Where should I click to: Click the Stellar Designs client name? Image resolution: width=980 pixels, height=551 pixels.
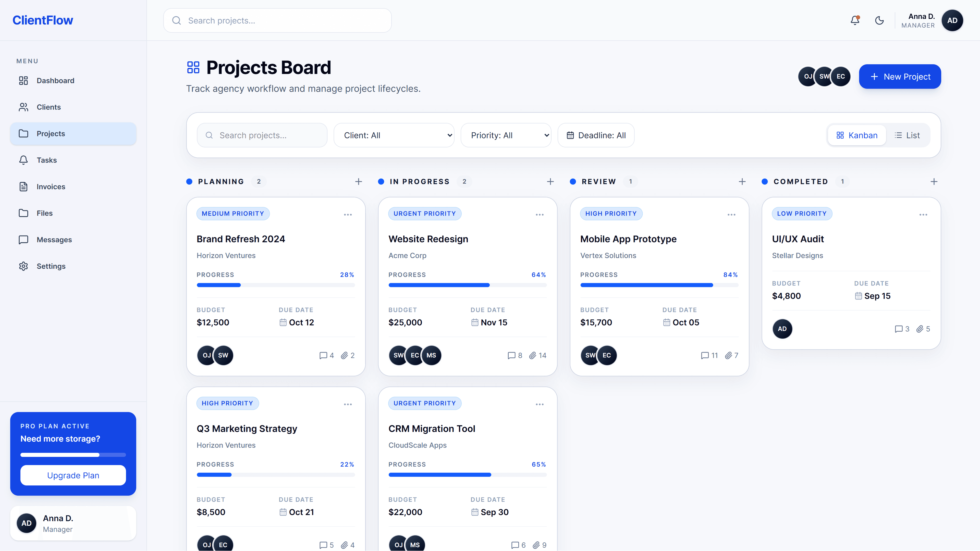tap(797, 256)
